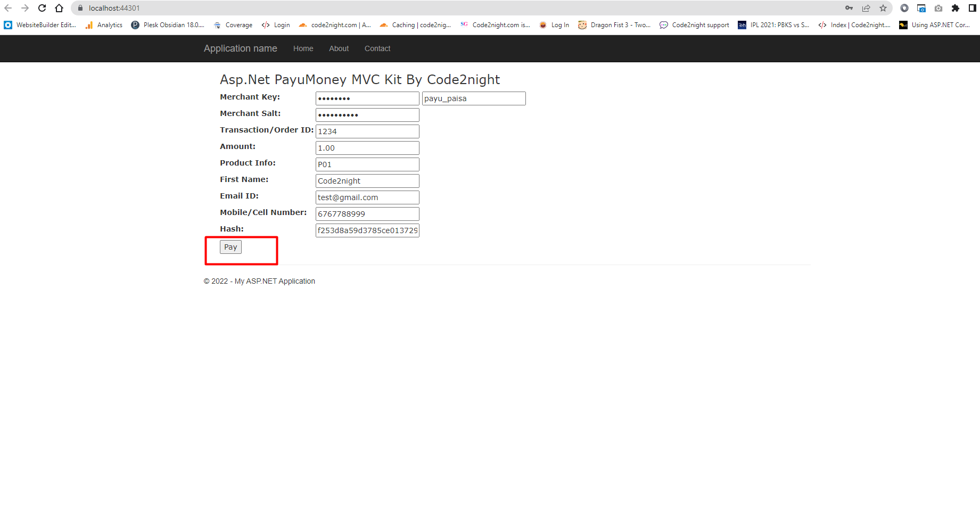Open Login bookmark
The image size is (980, 520).
pyautogui.click(x=276, y=25)
